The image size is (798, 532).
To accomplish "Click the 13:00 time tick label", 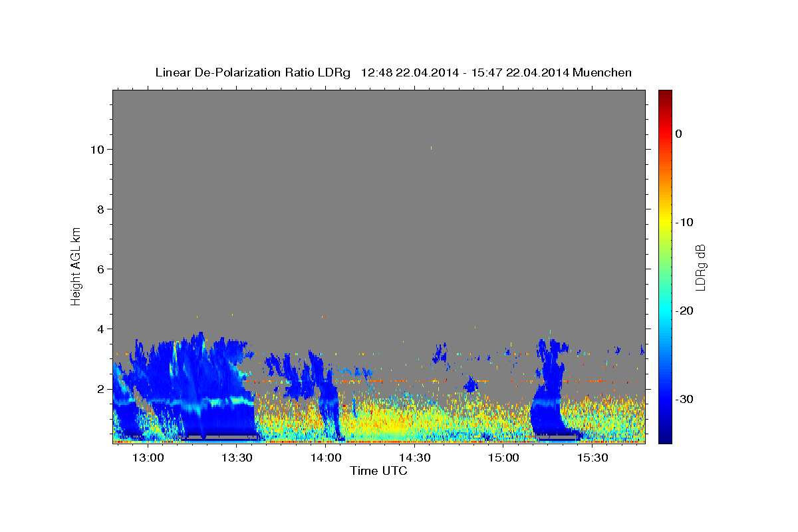I will pyautogui.click(x=148, y=458).
